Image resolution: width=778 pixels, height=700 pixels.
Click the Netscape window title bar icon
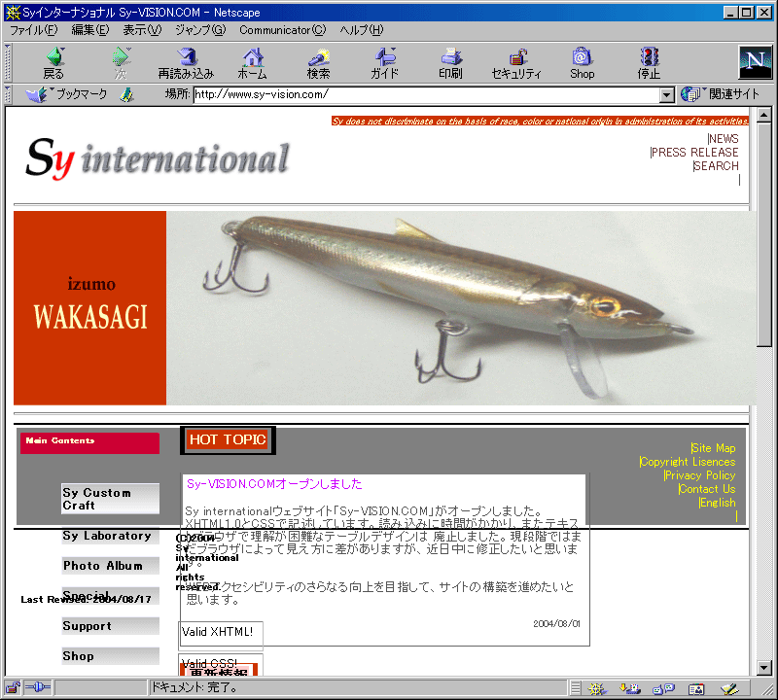click(x=13, y=13)
